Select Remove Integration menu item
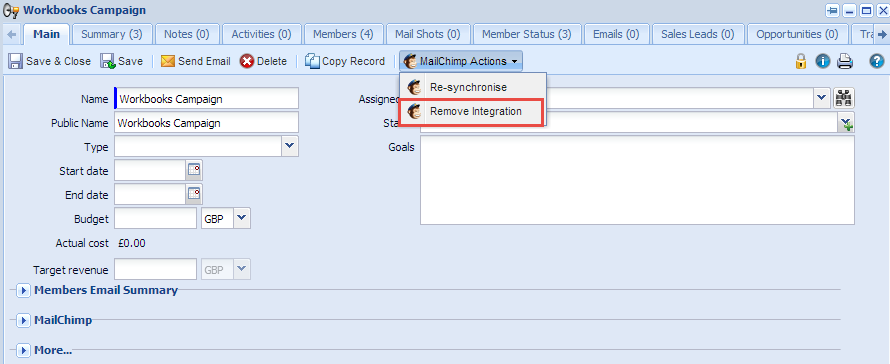 [x=473, y=111]
